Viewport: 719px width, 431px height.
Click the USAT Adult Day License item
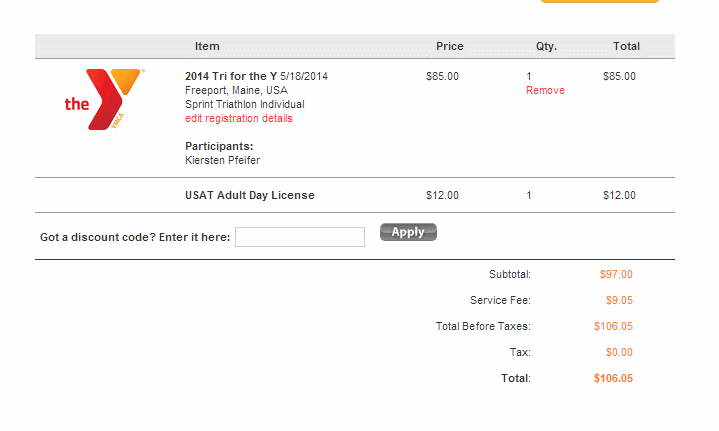click(x=250, y=195)
